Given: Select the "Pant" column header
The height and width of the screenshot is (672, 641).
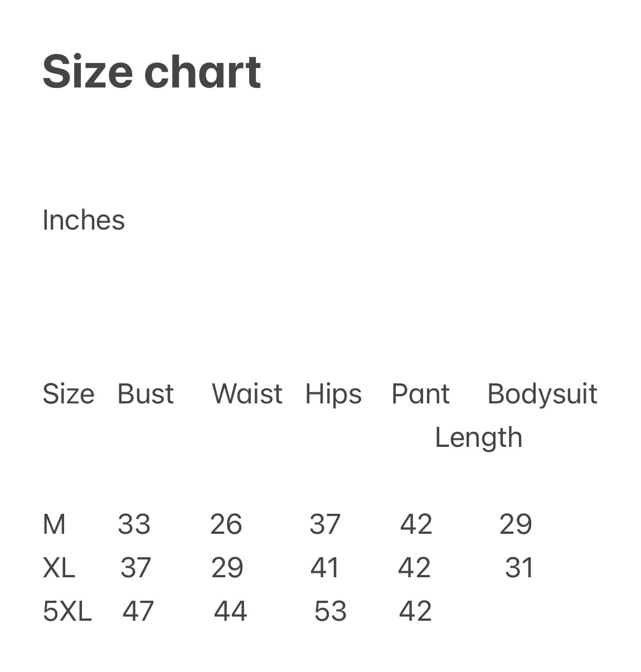Looking at the screenshot, I should (x=420, y=394).
